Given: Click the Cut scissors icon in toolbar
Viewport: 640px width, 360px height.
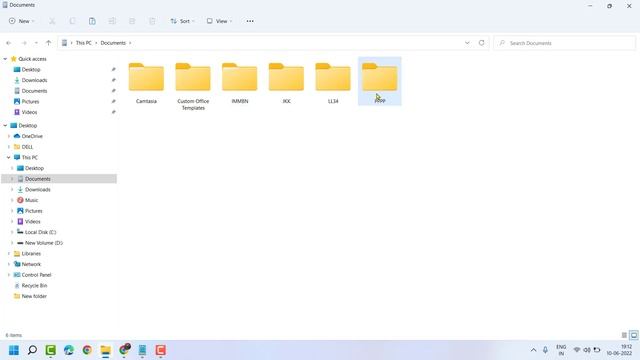Looking at the screenshot, I should pos(52,21).
